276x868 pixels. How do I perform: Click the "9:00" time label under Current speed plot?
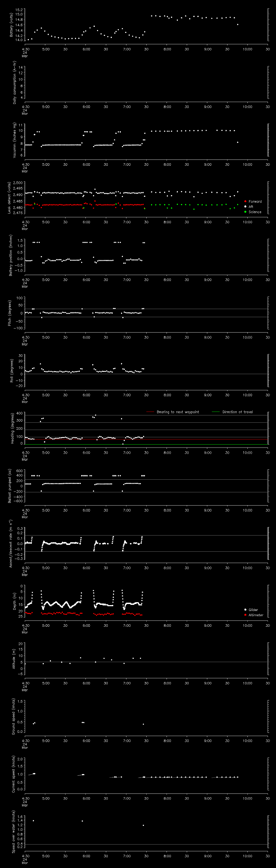[x=208, y=798]
